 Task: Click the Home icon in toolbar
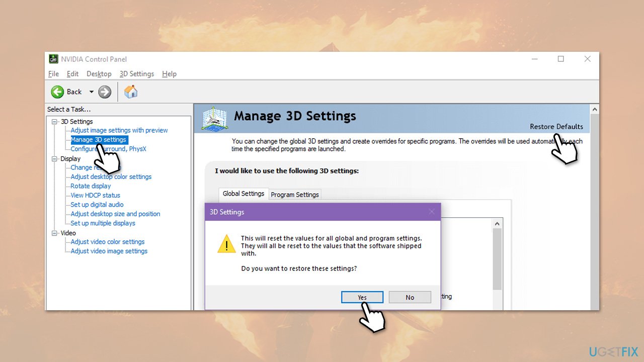(131, 92)
